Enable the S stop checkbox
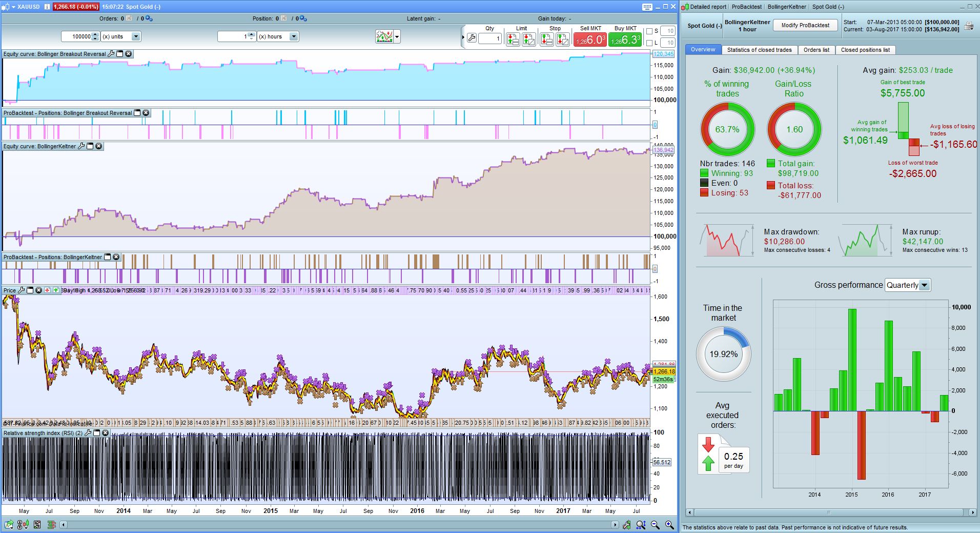Screen dimensions: 980x533 649,31
